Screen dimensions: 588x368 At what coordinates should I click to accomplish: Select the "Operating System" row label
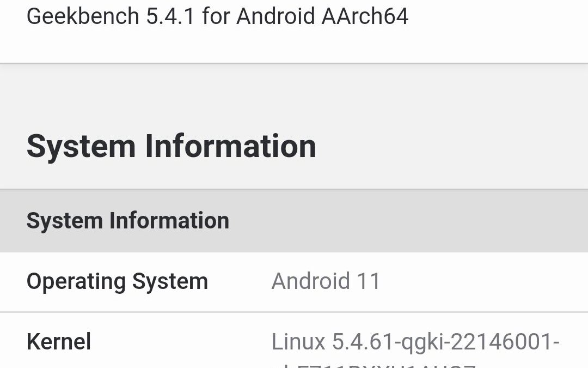117,281
